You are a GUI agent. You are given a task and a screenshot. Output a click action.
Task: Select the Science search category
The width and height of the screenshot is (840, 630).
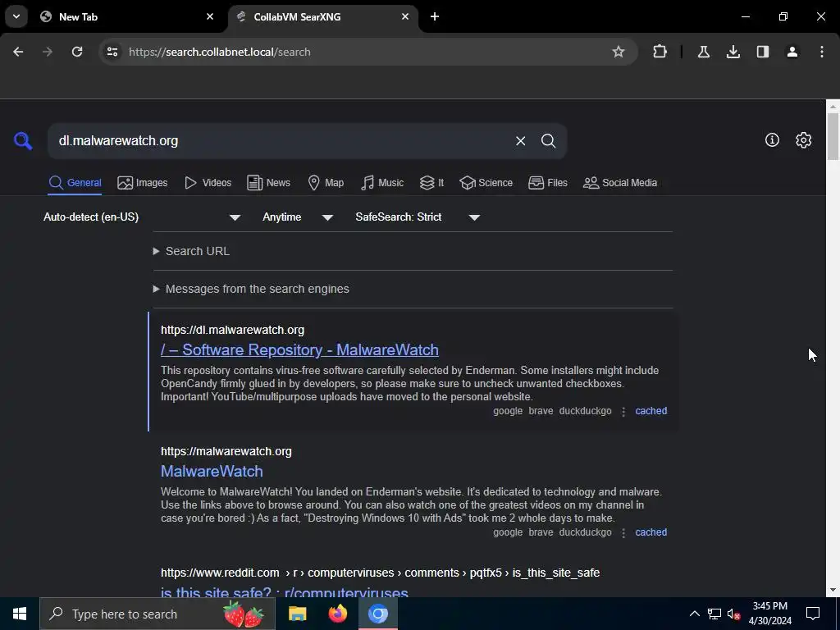point(486,183)
